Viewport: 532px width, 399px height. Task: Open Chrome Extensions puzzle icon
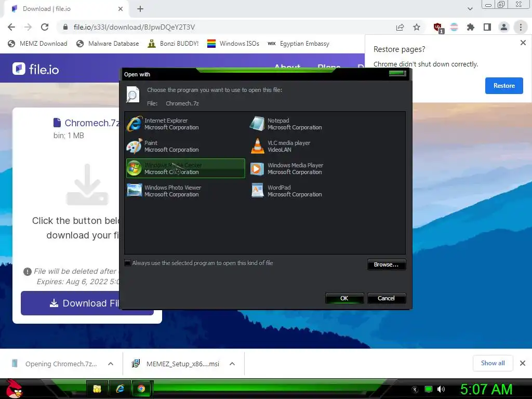tap(471, 27)
